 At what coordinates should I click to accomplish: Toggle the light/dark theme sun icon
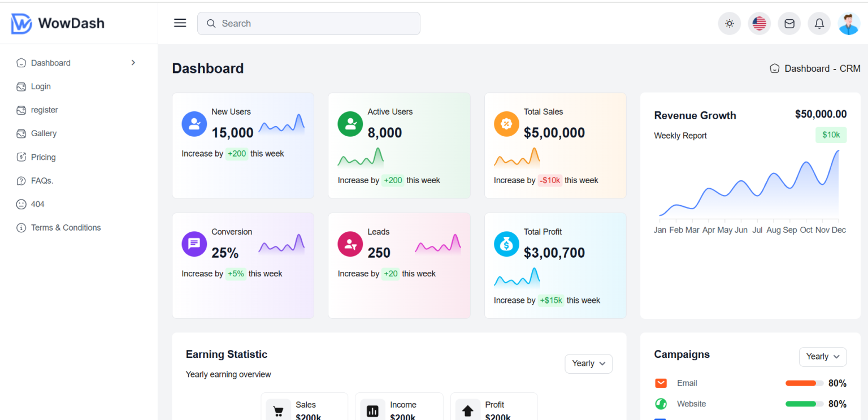pos(730,24)
